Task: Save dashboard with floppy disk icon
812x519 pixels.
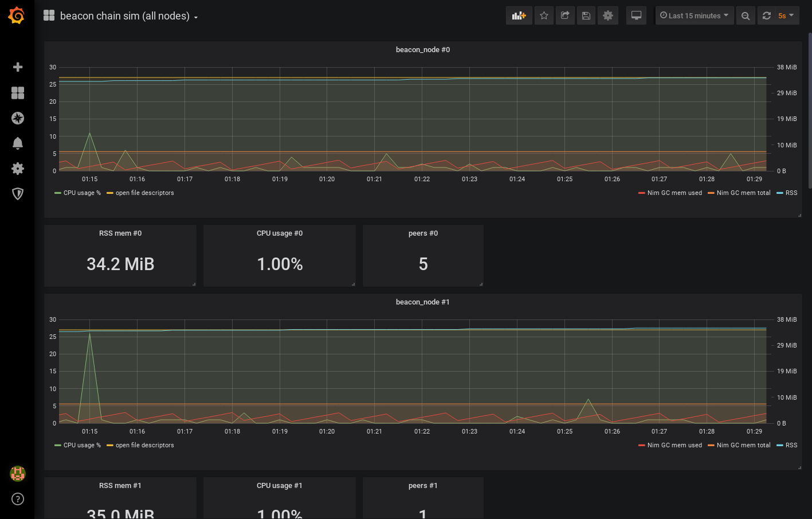Action: tap(586, 15)
